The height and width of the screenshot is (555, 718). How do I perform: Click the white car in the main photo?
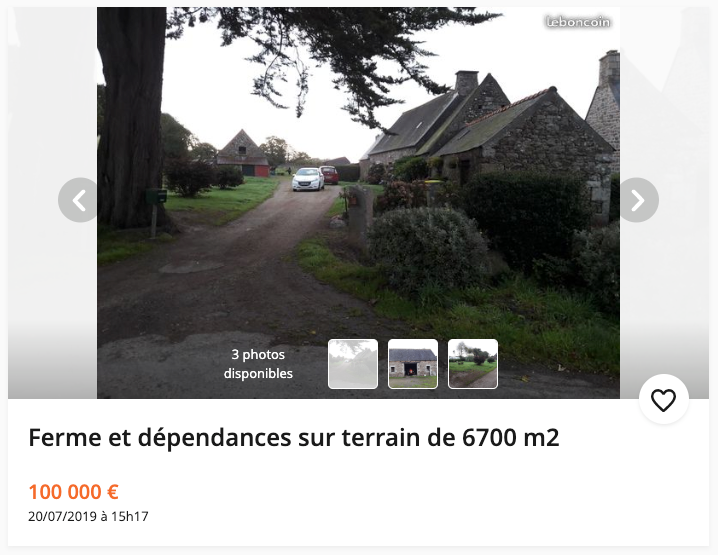(x=308, y=179)
